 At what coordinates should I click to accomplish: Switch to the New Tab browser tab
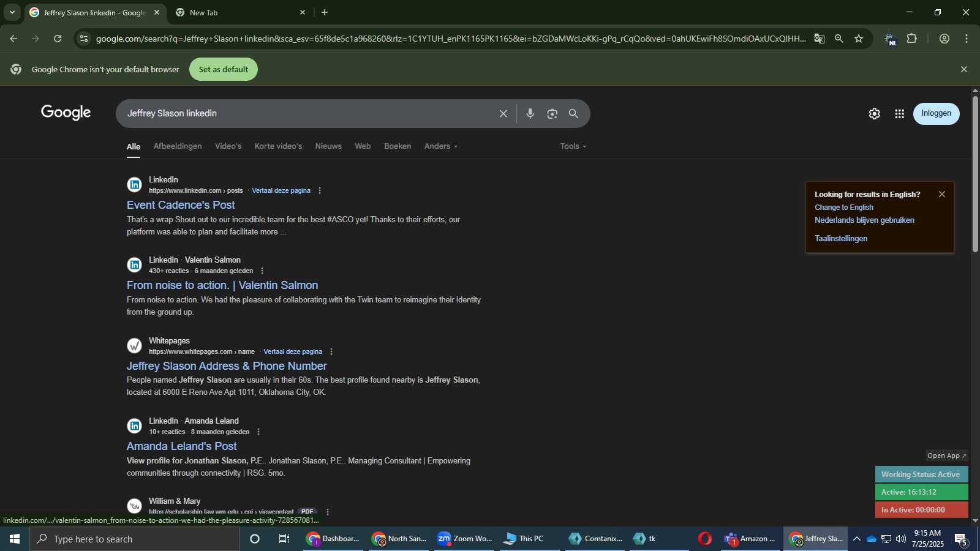coord(239,12)
